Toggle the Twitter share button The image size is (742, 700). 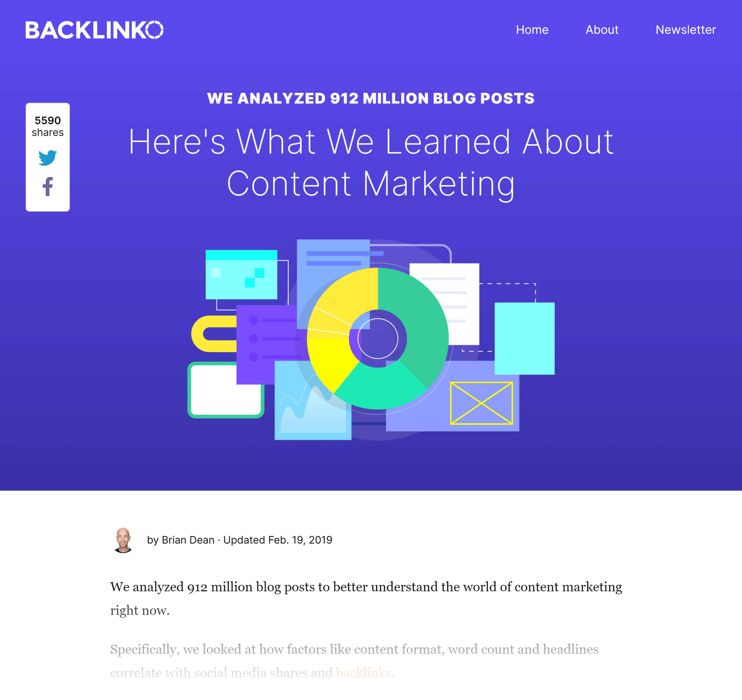click(48, 158)
